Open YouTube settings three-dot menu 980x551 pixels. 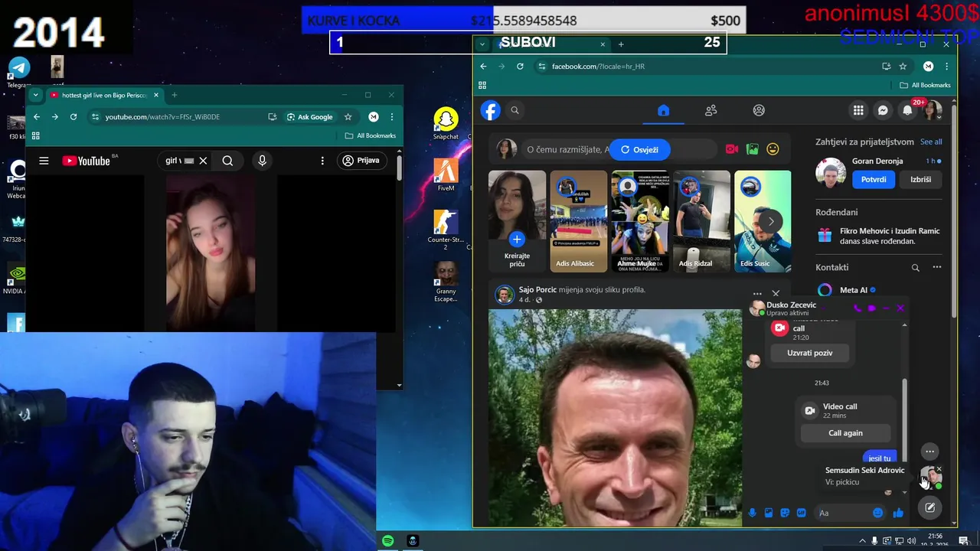[x=322, y=161]
